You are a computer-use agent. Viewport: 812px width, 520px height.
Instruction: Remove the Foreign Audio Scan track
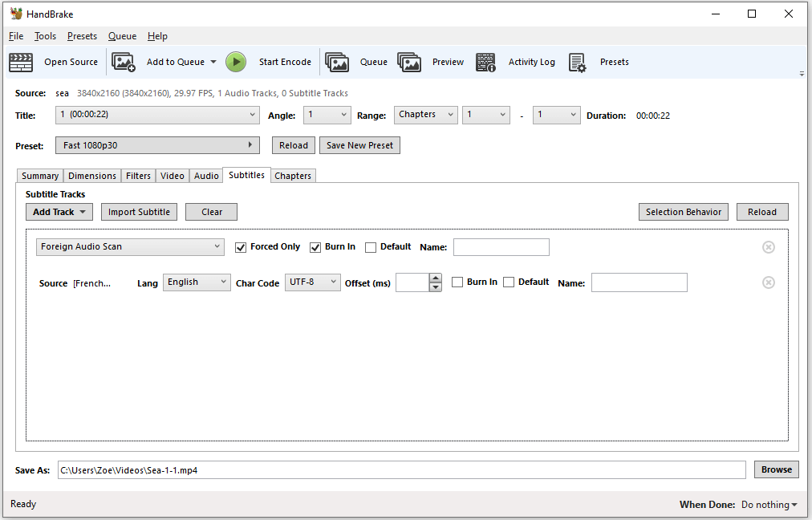[x=768, y=247]
